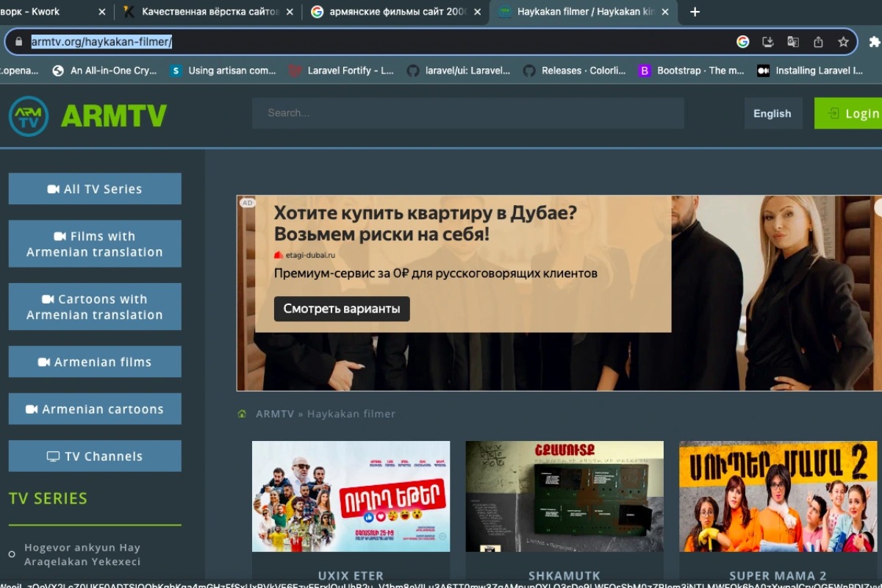882x588 pixels.
Task: Open the SUPER MAMA 2 film thumbnail
Action: [778, 496]
